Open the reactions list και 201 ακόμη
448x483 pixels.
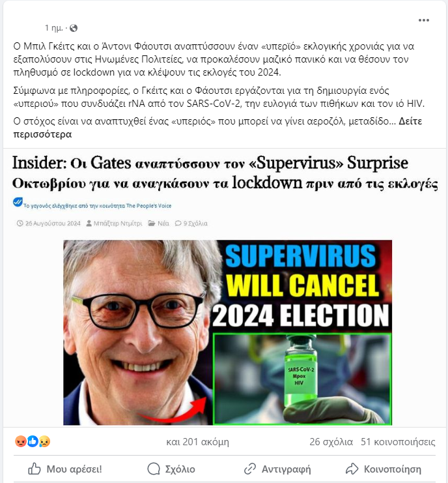(x=197, y=442)
